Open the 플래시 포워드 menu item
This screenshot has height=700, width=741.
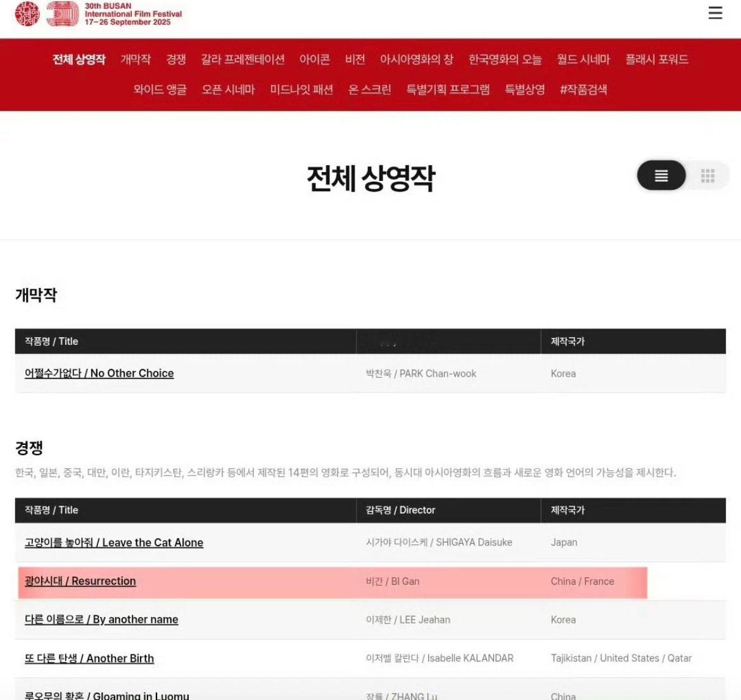pyautogui.click(x=656, y=59)
